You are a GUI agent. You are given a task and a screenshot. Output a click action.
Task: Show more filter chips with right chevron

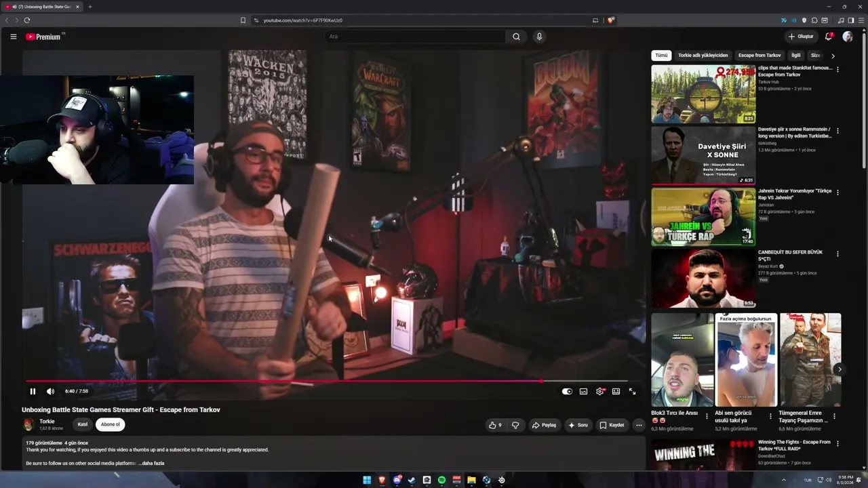point(833,56)
